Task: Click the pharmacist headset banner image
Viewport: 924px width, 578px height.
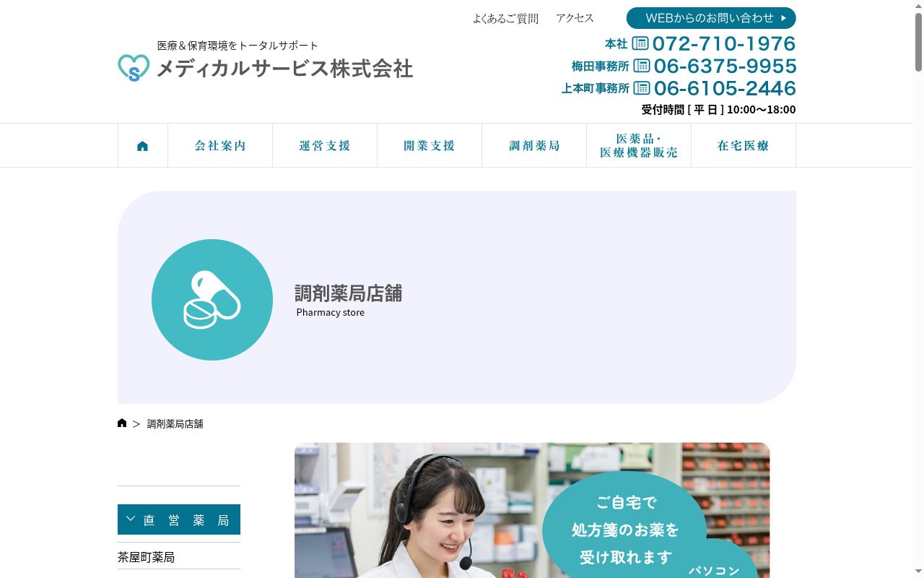Action: pyautogui.click(x=532, y=510)
